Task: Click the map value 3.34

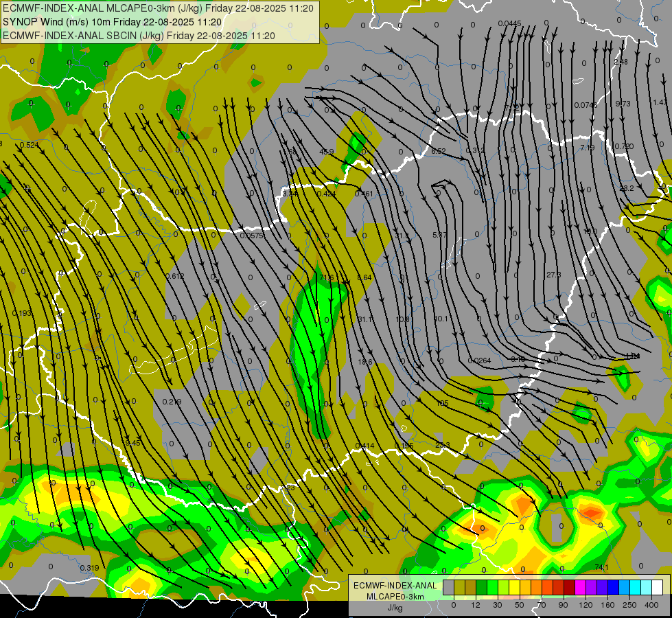Action: 290,194
